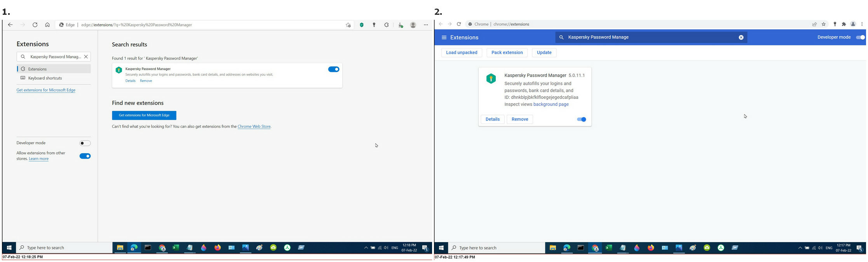868x262 pixels.
Task: Click the volume icon on the right taskbar
Action: (820, 248)
